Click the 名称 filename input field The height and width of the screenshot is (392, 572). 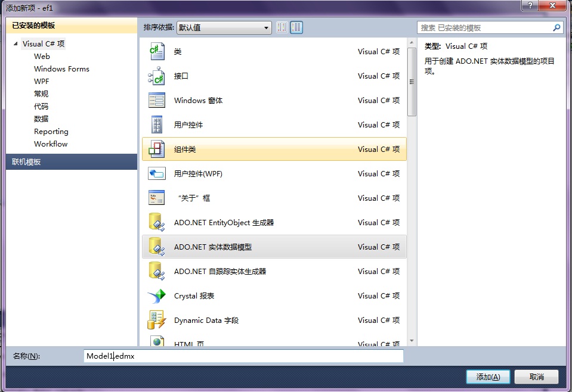(243, 356)
